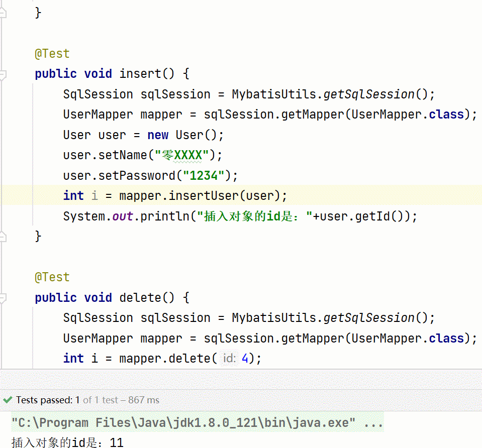The height and width of the screenshot is (448, 482).
Task: Click the "插入对象的id是：" string in println
Action: [x=254, y=216]
